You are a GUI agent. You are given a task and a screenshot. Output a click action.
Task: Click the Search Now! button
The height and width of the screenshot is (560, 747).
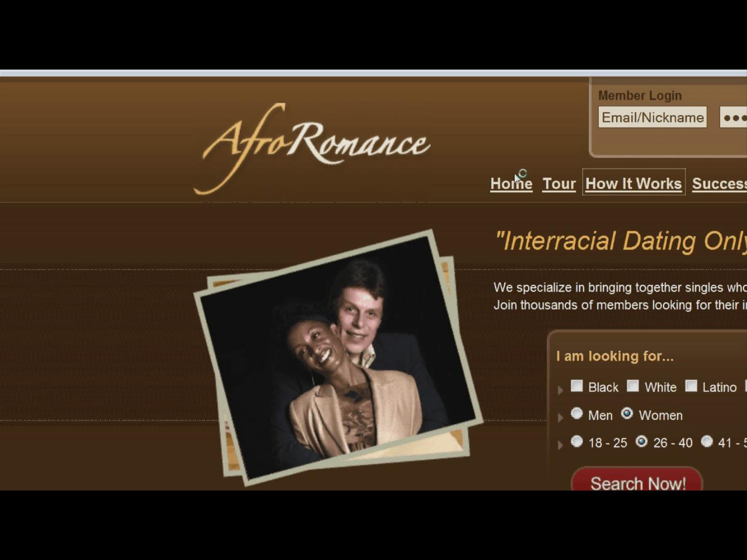point(637,480)
